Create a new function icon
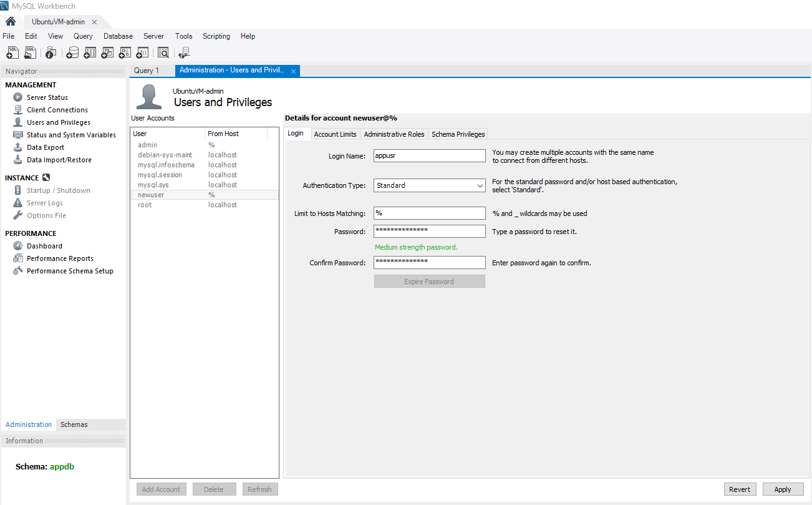 [142, 53]
